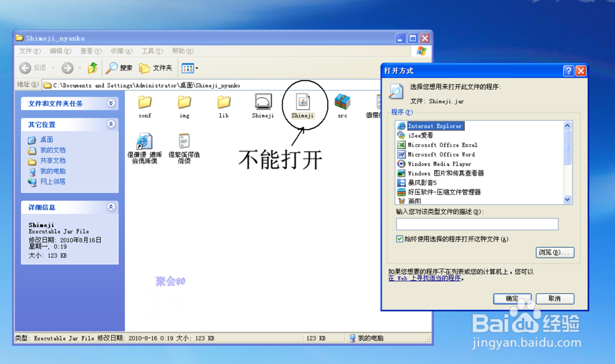
Task: Cancel dialog with 取消 button
Action: pos(555,298)
